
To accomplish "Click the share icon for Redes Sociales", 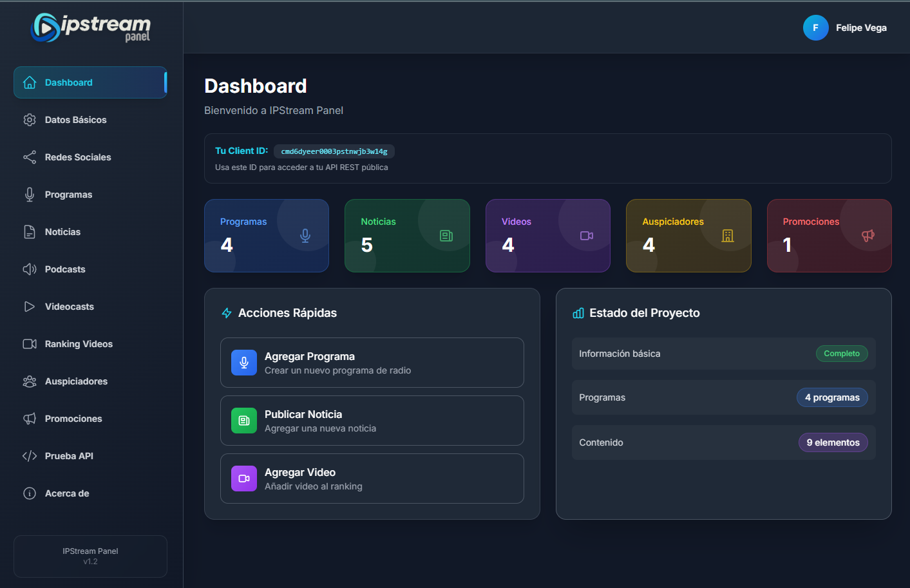I will click(x=30, y=157).
